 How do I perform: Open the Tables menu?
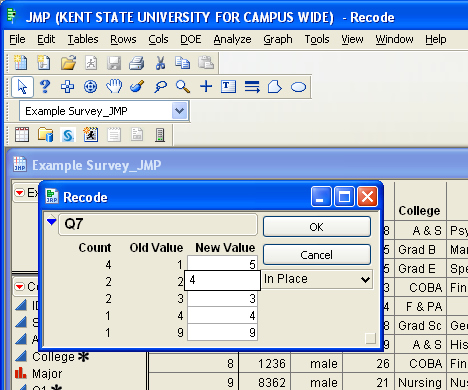pyautogui.click(x=83, y=39)
